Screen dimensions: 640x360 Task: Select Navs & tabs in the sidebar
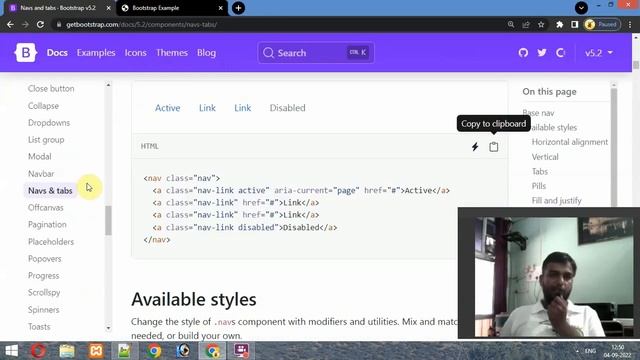click(x=50, y=191)
